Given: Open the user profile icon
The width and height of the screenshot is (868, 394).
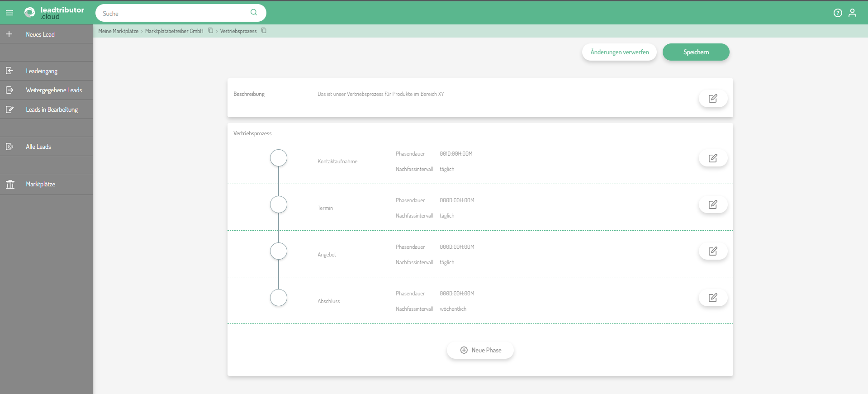Looking at the screenshot, I should click(852, 13).
